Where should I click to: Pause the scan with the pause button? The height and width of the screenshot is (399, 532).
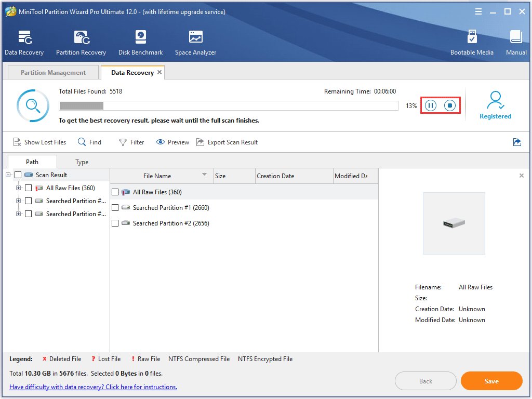click(430, 105)
